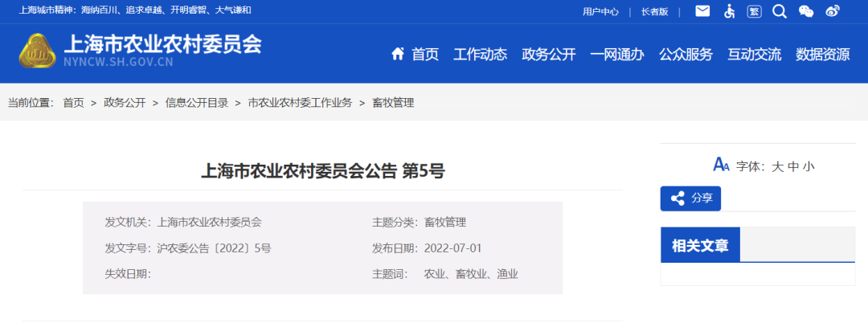The image size is (868, 327).
Task: Click the 分享 share button
Action: click(690, 198)
